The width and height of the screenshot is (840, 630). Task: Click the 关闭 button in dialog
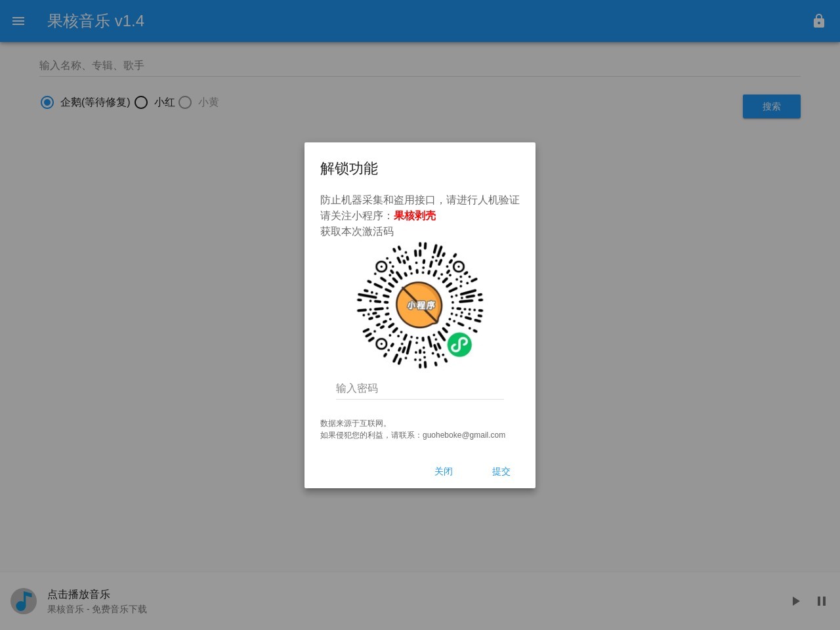point(444,471)
